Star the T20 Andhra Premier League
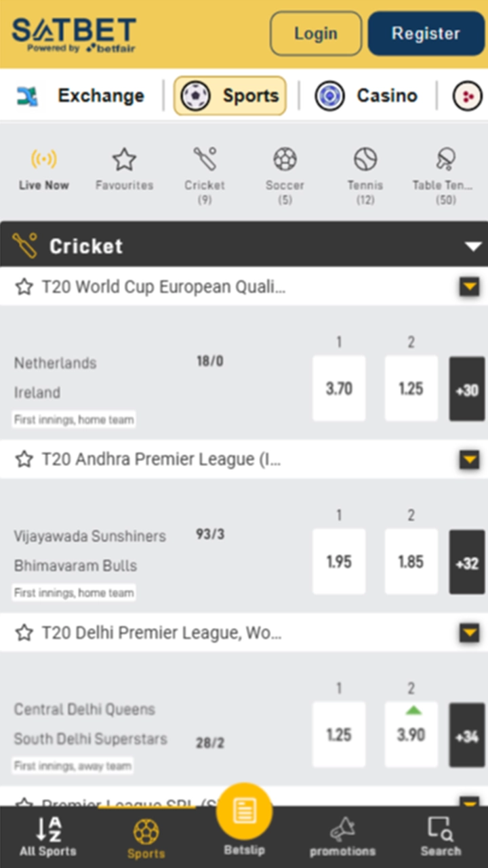The image size is (488, 868). click(x=24, y=460)
